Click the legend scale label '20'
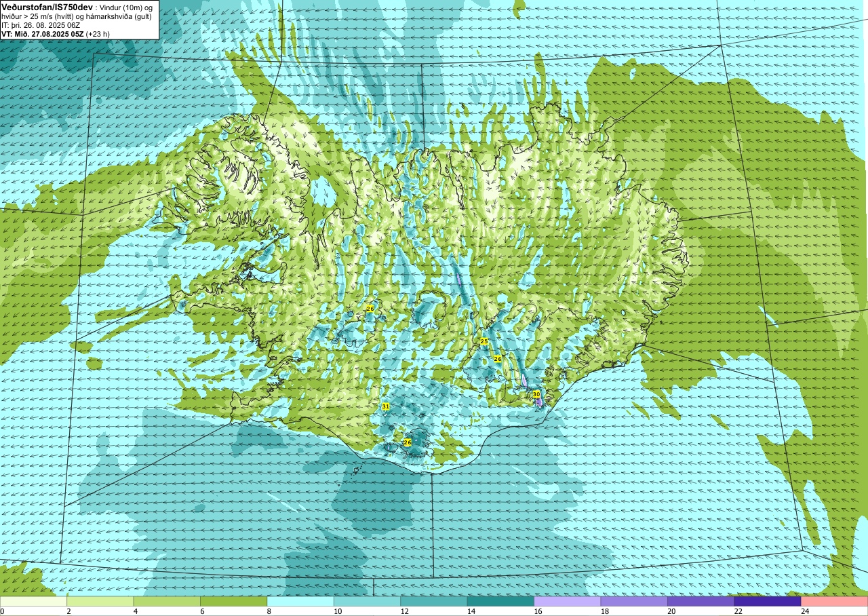Image resolution: width=868 pixels, height=616 pixels. click(x=671, y=611)
